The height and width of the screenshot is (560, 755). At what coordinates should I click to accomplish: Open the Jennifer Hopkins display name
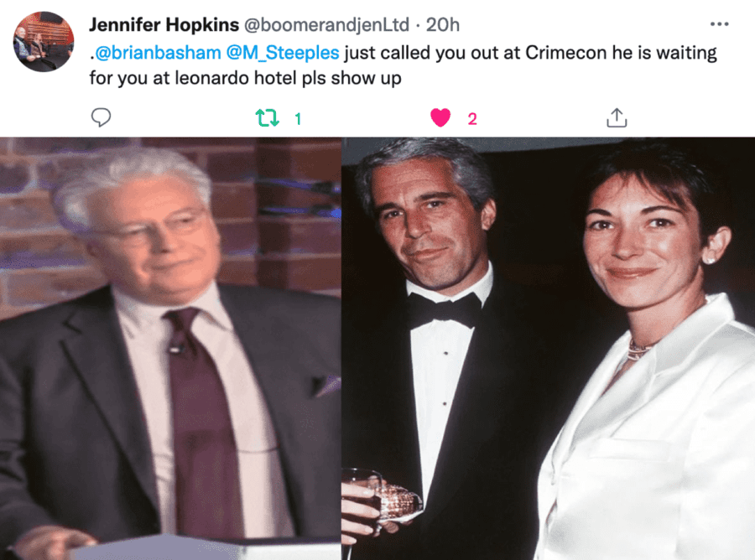(164, 24)
